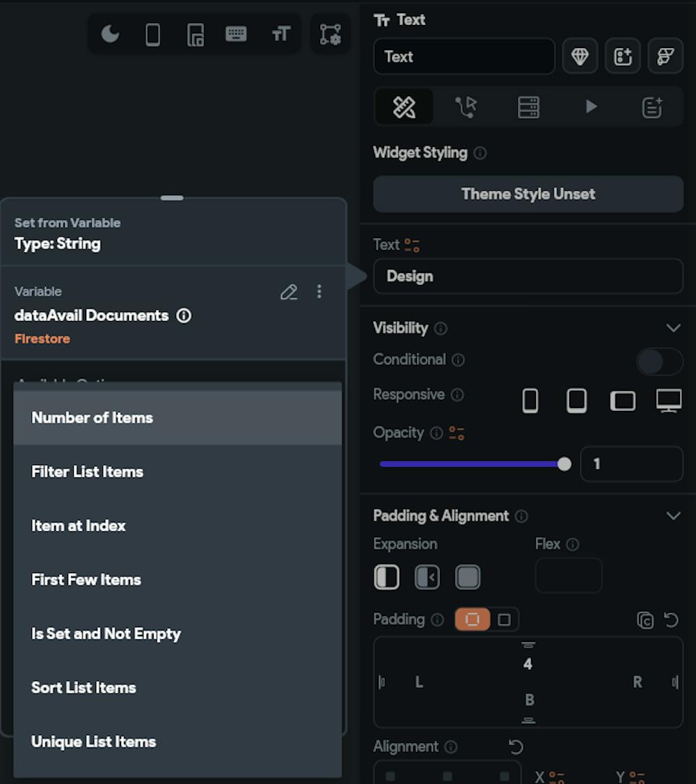Enable the Conditional visibility toggle
This screenshot has height=784, width=696.
[659, 361]
